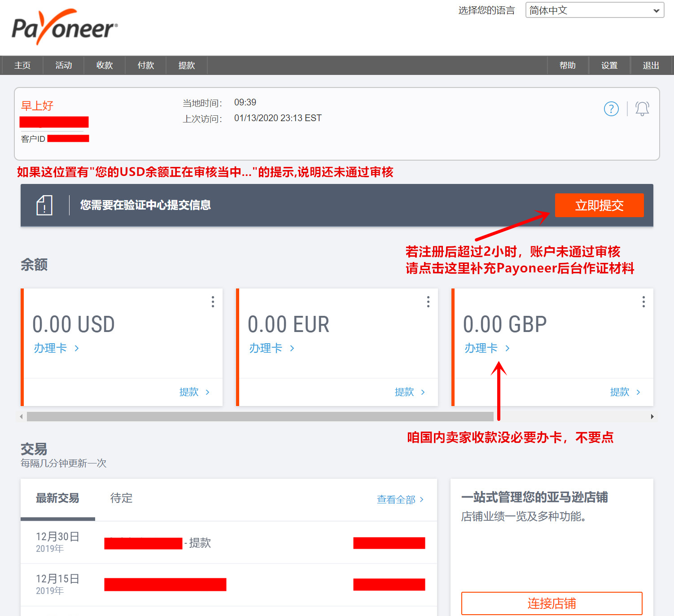Open the notifications bell icon
This screenshot has height=616, width=674.
[642, 109]
